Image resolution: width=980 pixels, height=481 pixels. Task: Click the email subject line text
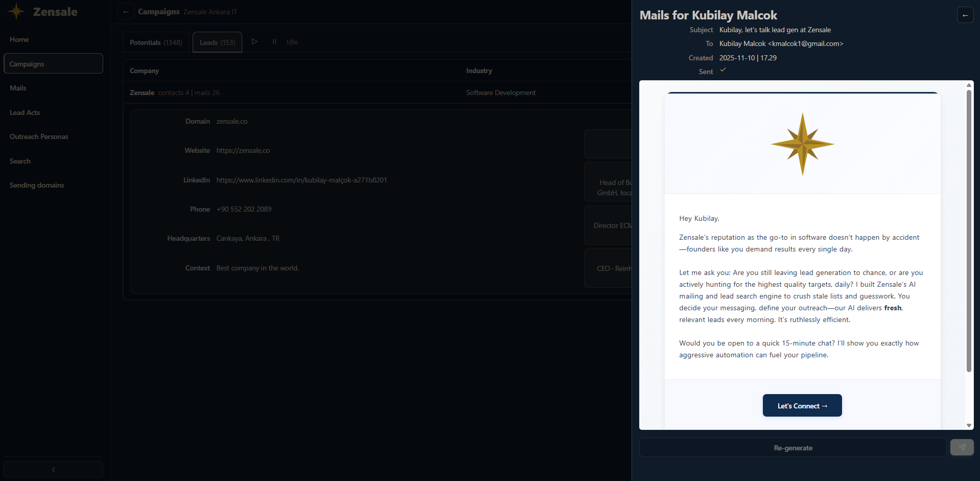point(775,30)
